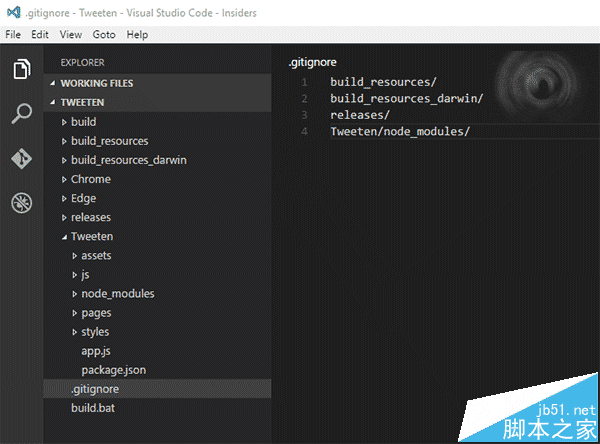Click the .gitignore editor title

312,62
